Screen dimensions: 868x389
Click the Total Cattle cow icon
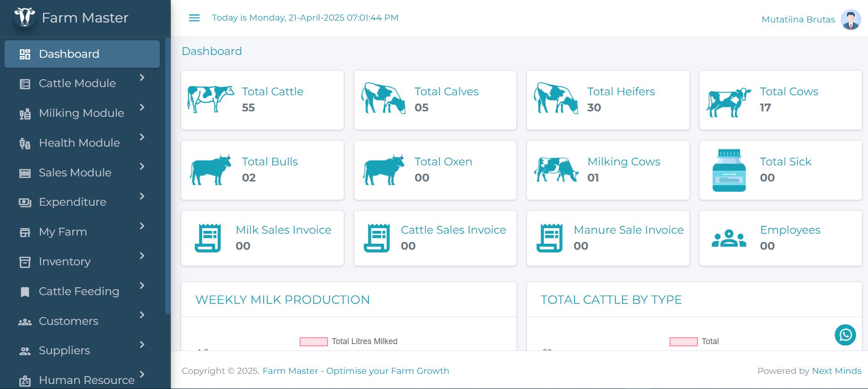211,99
